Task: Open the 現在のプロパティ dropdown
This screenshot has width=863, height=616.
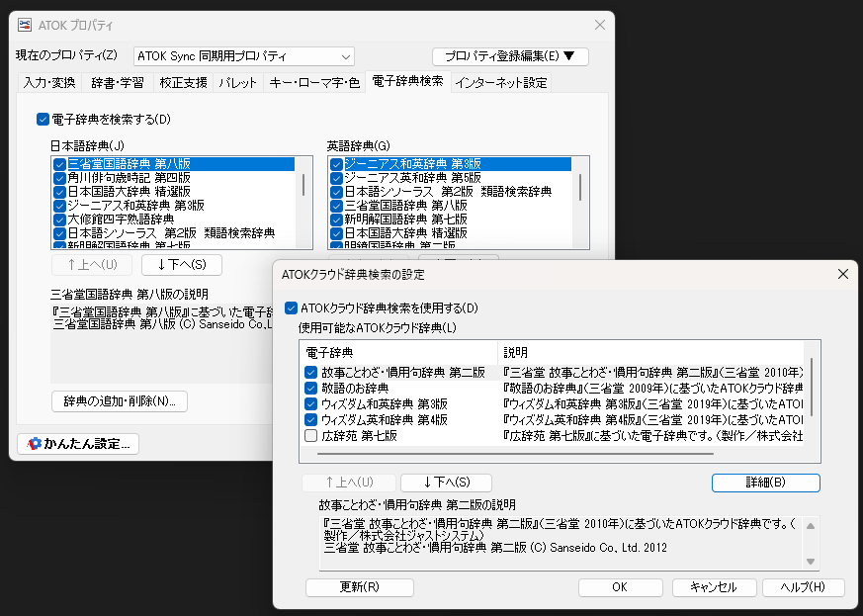Action: click(243, 55)
